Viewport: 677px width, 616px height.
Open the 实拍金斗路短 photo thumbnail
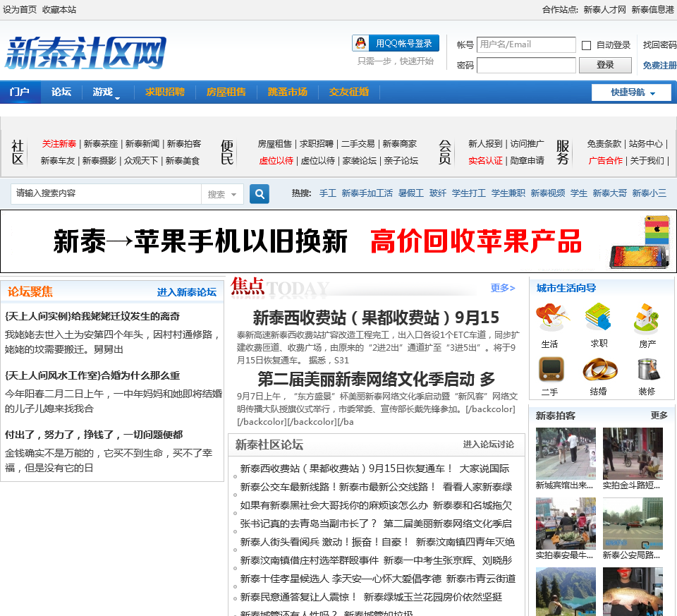(x=633, y=454)
